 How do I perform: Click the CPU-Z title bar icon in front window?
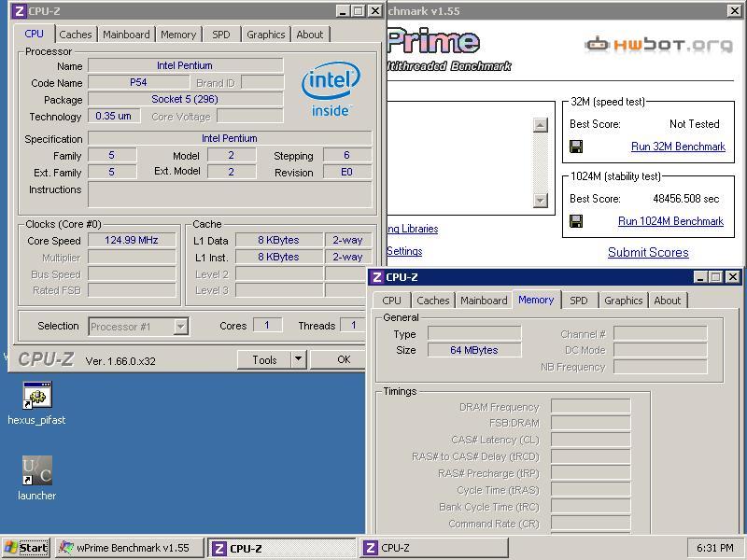coord(19,11)
